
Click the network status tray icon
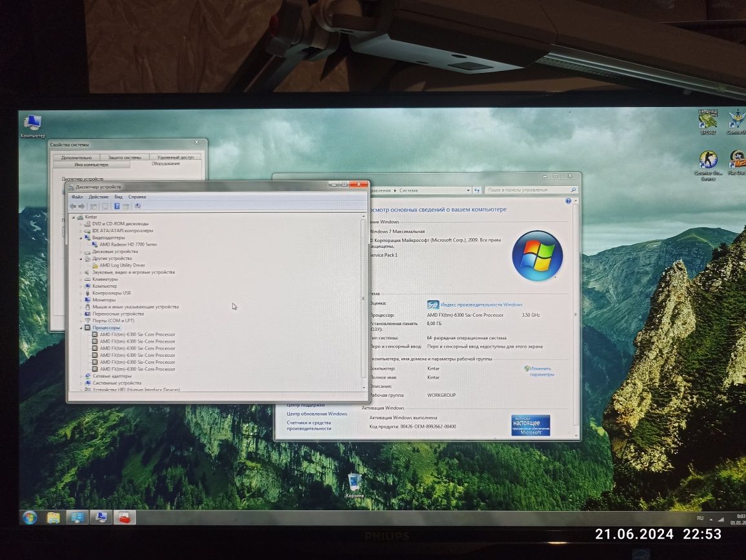point(720,519)
